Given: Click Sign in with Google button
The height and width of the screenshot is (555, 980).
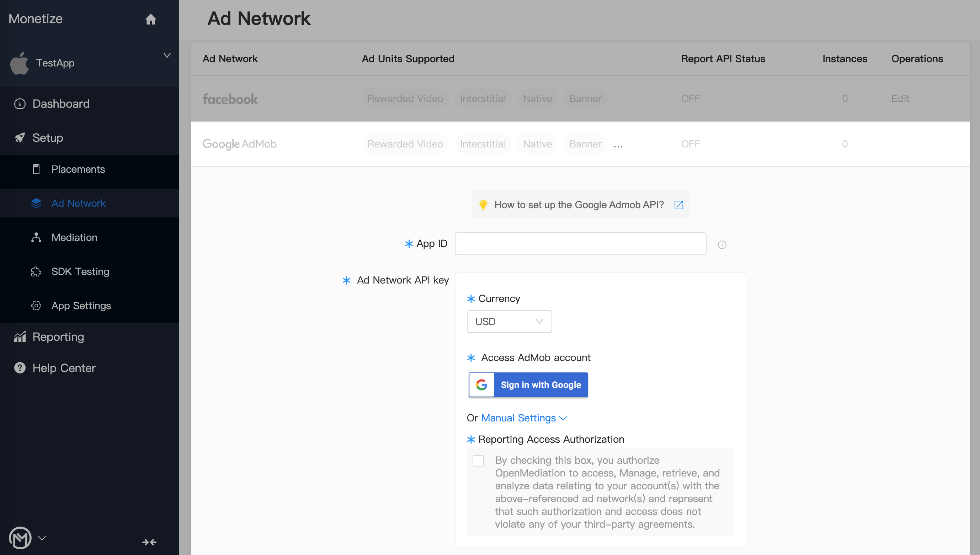Looking at the screenshot, I should [x=528, y=384].
